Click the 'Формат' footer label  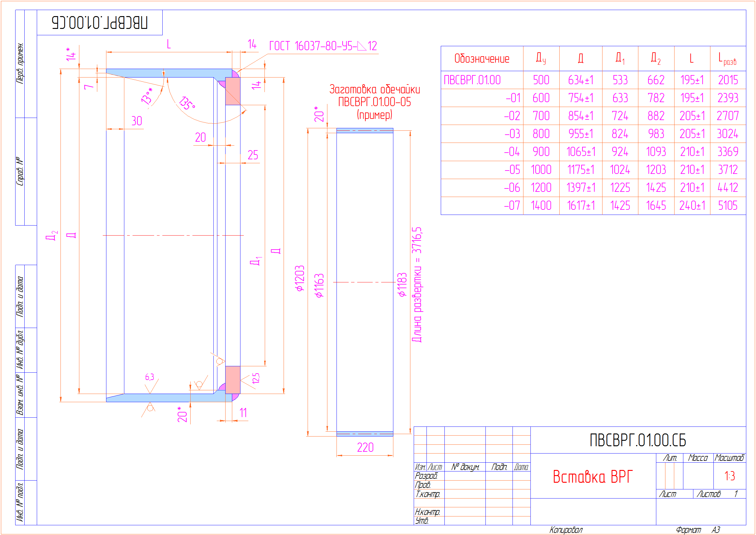pos(689,530)
